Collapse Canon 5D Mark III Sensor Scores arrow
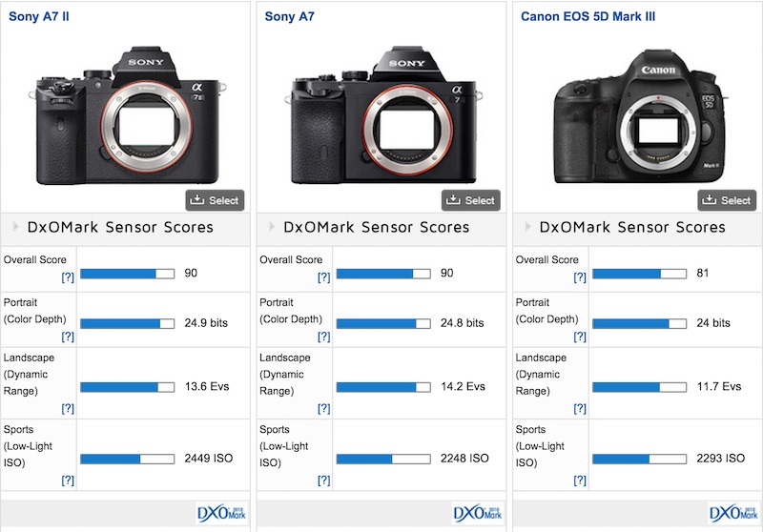763x532 pixels. point(527,227)
